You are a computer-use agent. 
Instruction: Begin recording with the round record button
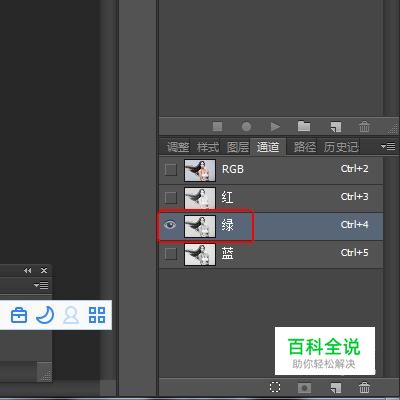[246, 127]
